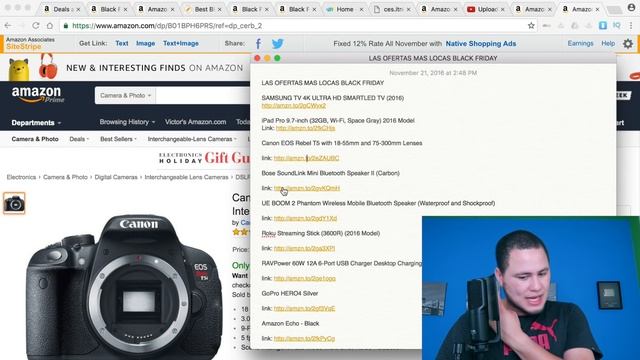The width and height of the screenshot is (640, 360).
Task: Get Text+Image link in SiteStripe
Action: click(181, 43)
